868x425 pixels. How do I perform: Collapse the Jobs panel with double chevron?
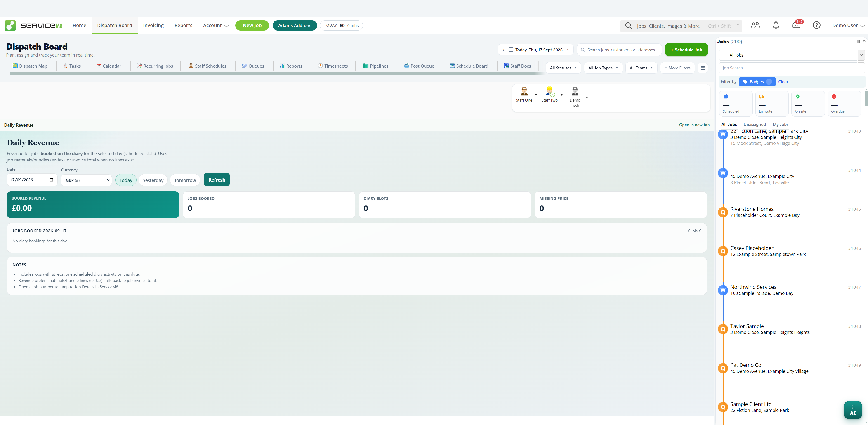point(864,41)
